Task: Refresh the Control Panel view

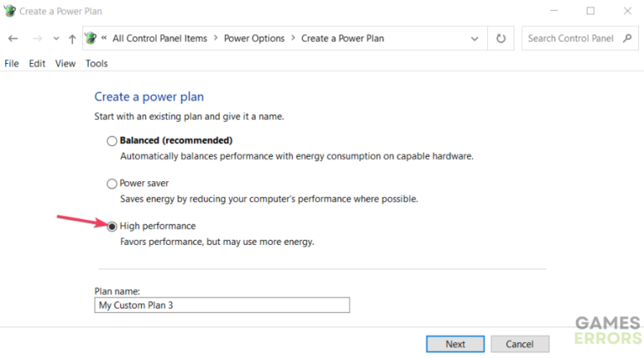Action: [x=501, y=39]
